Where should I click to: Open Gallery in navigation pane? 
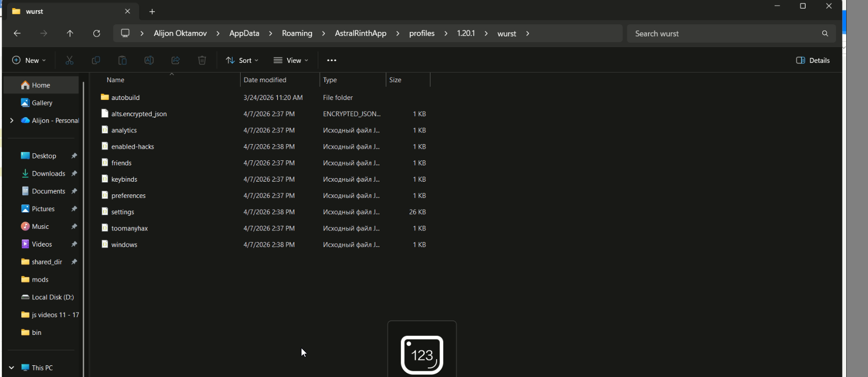click(x=42, y=102)
